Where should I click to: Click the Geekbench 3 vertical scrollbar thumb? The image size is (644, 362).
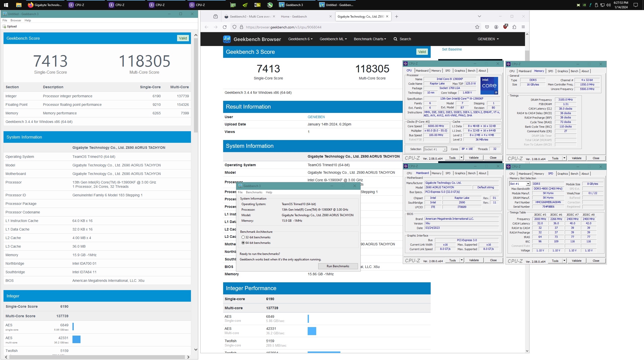(196, 85)
